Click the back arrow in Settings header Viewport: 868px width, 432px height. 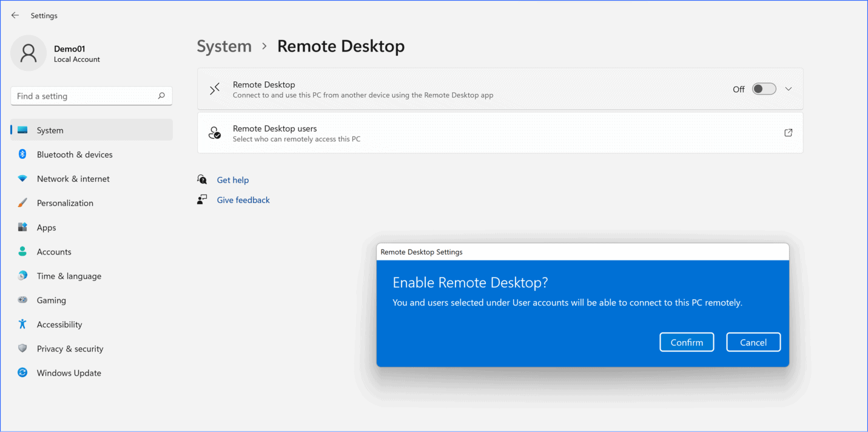(15, 15)
